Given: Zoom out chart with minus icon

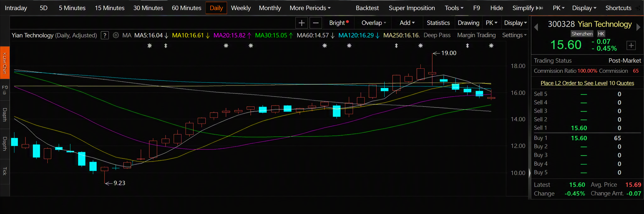Looking at the screenshot, I should coord(316,23).
